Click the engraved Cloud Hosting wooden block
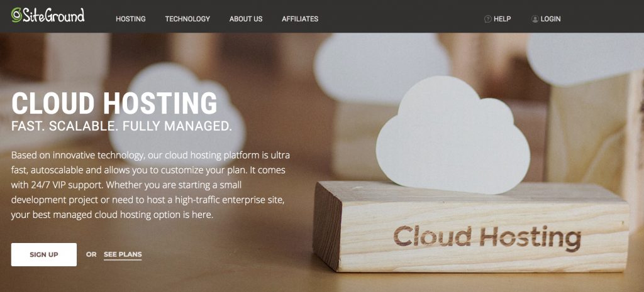644x292 pixels. [470, 227]
